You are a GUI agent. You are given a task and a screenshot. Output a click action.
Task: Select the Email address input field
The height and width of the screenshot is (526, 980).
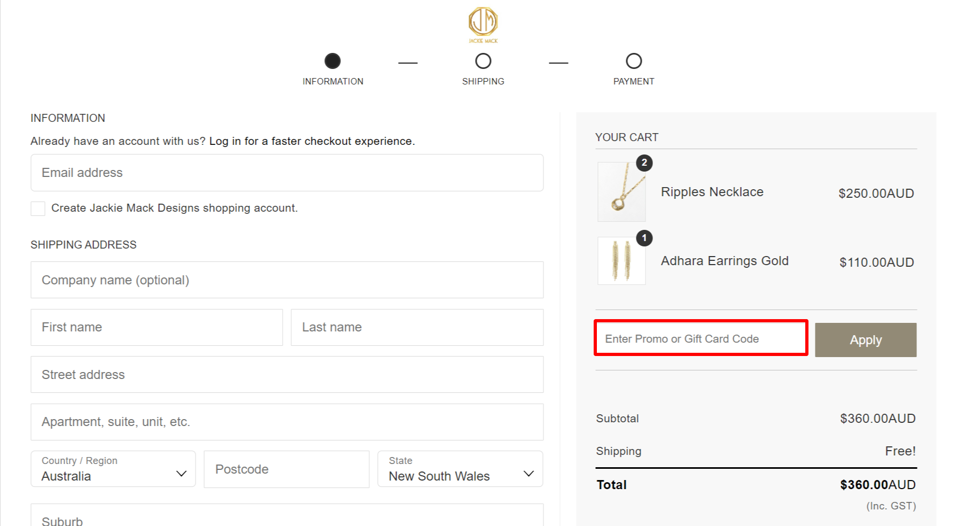[286, 172]
